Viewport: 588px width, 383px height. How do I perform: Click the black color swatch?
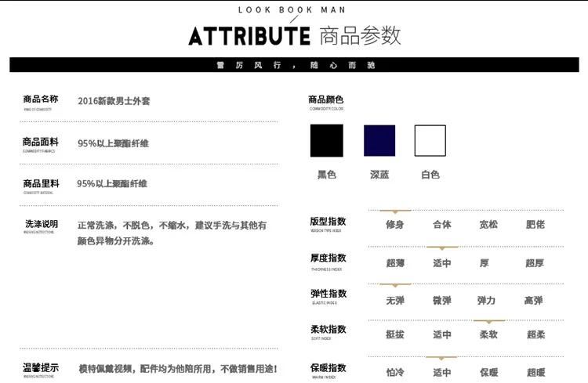click(327, 140)
